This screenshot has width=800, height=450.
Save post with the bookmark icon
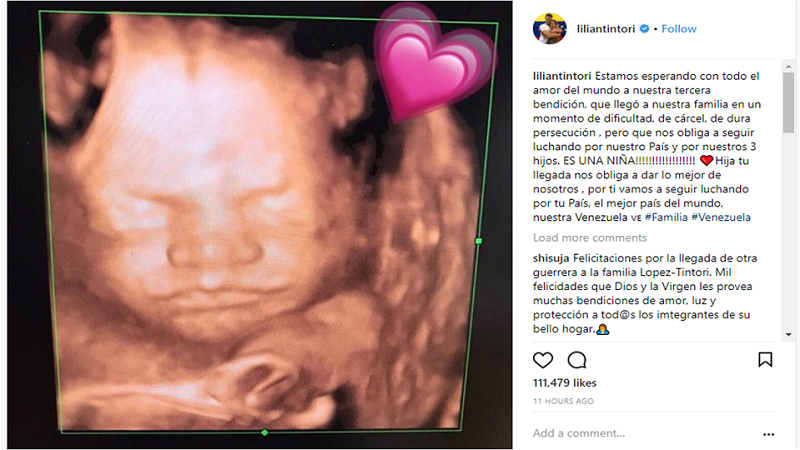[765, 360]
